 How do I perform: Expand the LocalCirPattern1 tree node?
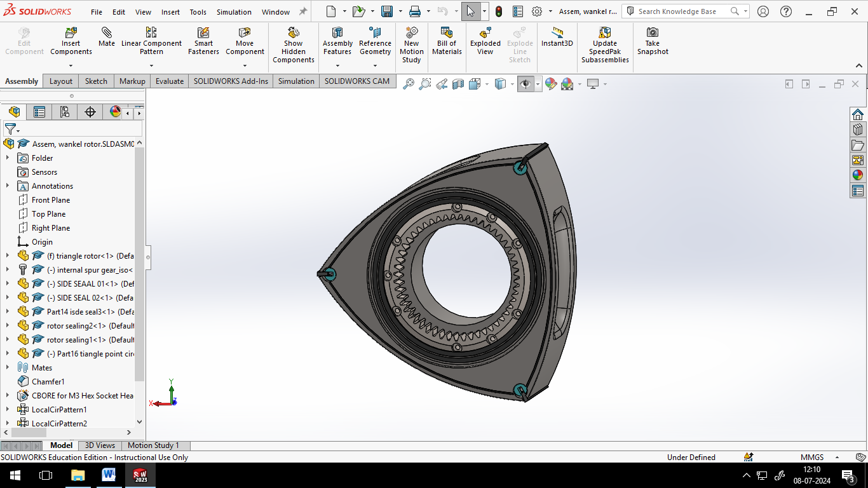[8, 409]
